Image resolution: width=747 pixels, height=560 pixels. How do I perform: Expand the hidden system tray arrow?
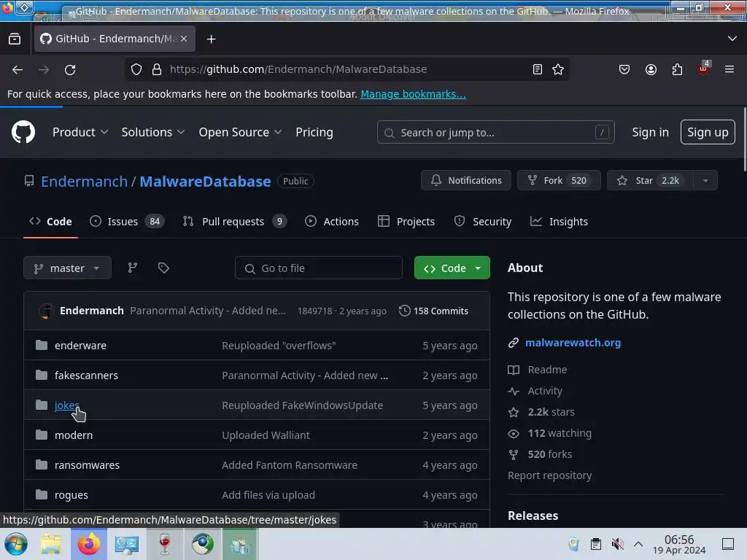(x=638, y=544)
